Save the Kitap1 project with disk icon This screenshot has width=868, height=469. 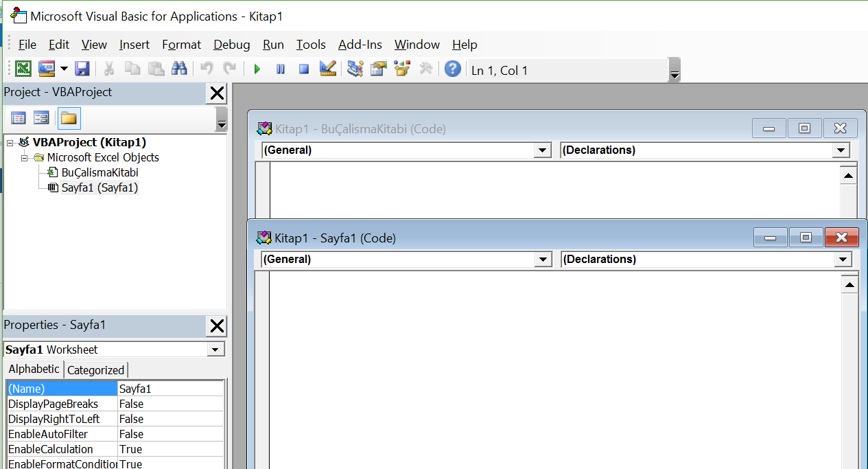(82, 69)
